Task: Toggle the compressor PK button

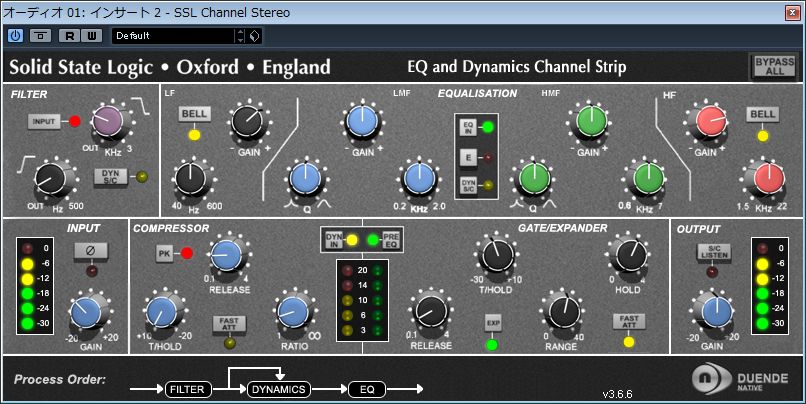Action: tap(164, 253)
